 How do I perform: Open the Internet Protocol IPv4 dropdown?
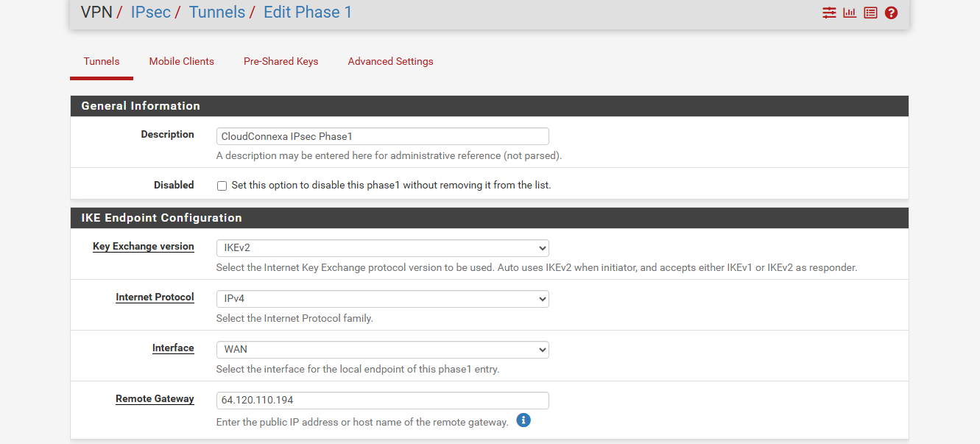(382, 299)
